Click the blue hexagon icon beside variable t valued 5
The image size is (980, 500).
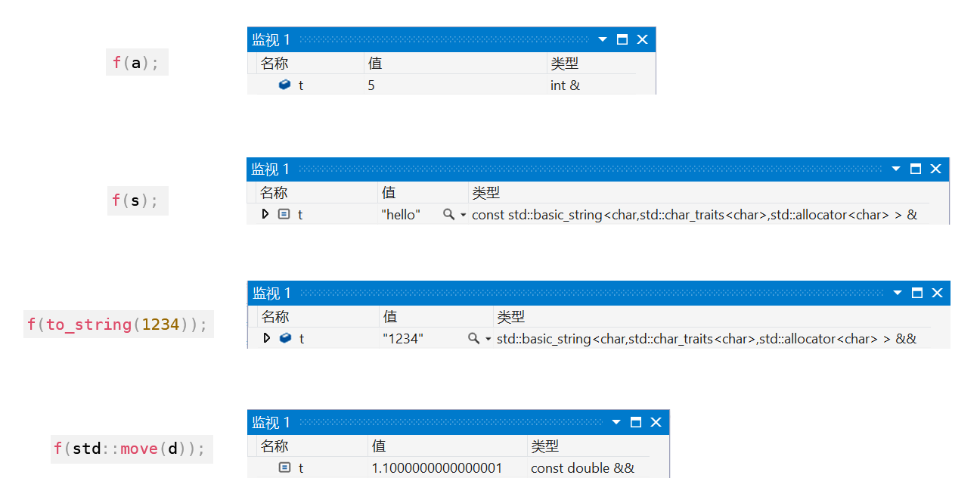point(284,85)
